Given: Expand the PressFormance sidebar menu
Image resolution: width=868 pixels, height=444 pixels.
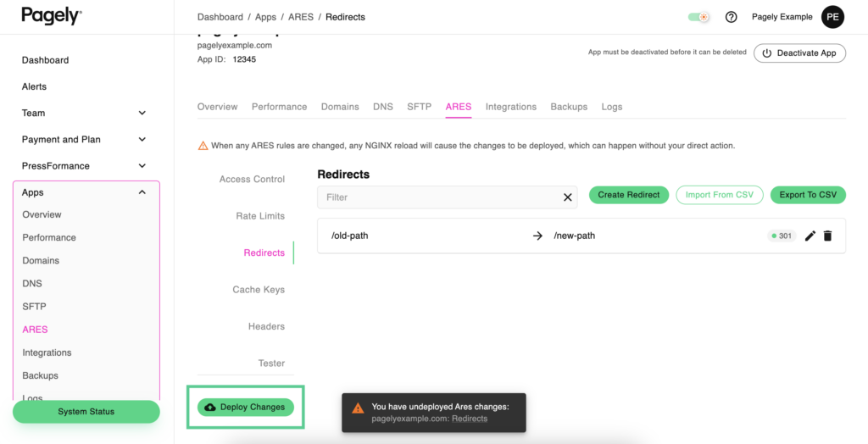Looking at the screenshot, I should 142,166.
